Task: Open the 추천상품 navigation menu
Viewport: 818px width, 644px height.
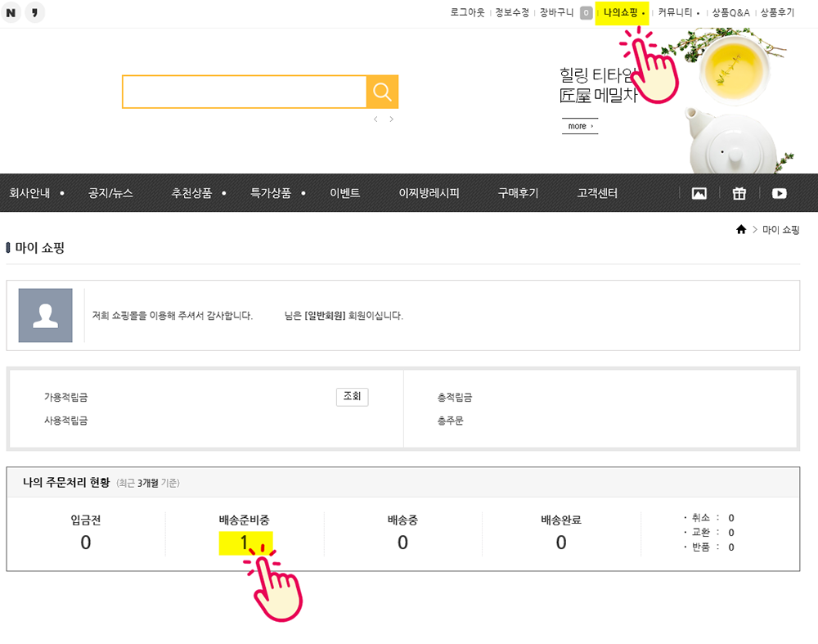Action: tap(191, 193)
